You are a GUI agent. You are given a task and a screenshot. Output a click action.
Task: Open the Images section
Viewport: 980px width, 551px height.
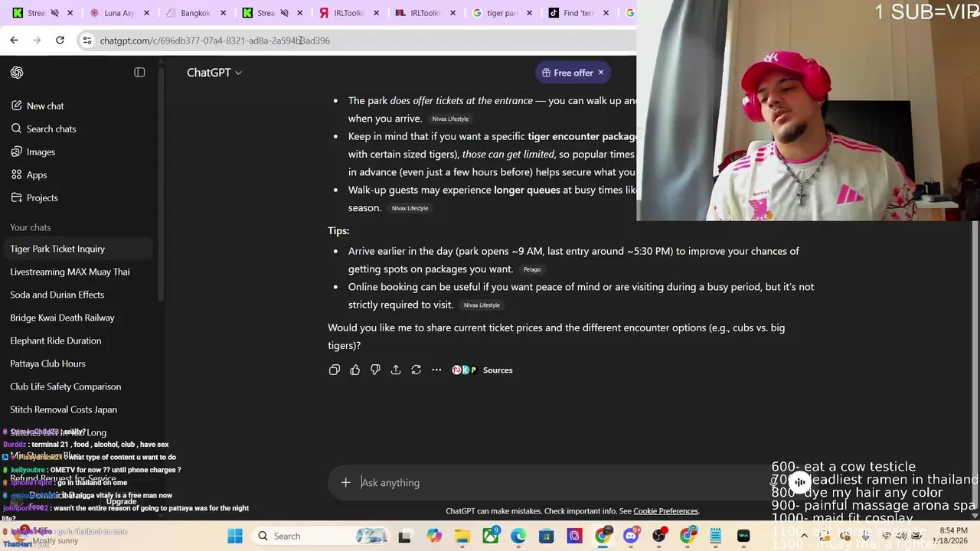[41, 152]
